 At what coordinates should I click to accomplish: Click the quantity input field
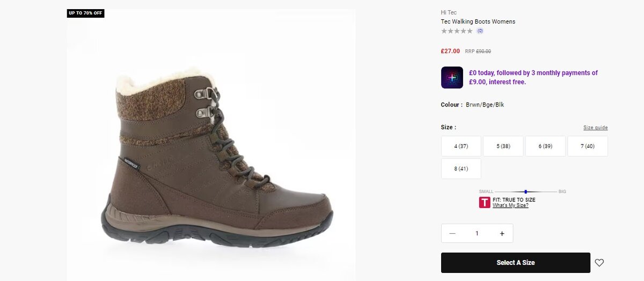tap(477, 234)
